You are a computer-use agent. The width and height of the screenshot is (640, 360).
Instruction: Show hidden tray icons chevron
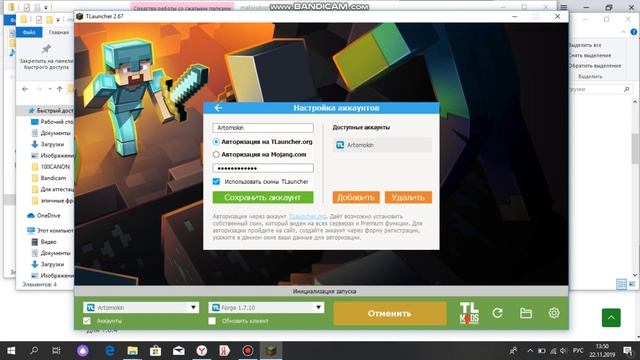pyautogui.click(x=530, y=351)
